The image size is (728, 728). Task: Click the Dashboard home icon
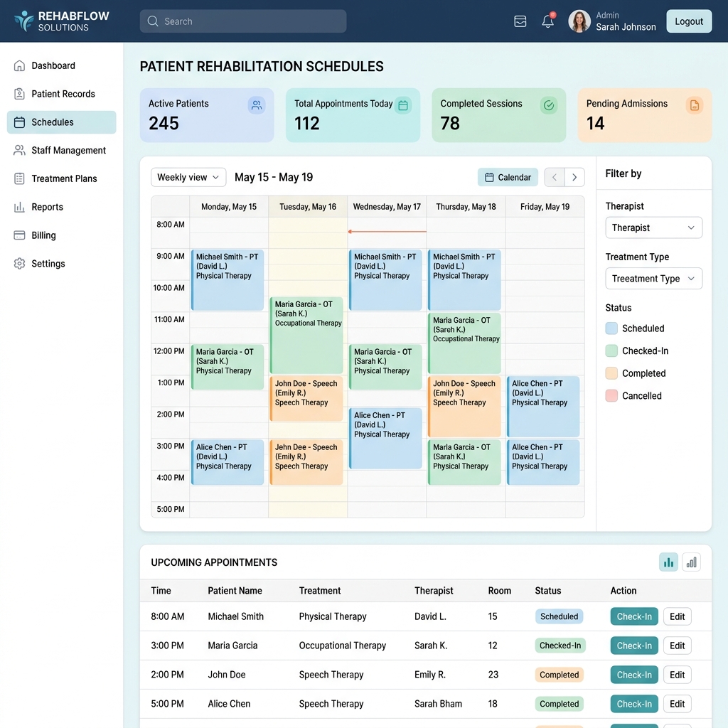[x=19, y=65]
